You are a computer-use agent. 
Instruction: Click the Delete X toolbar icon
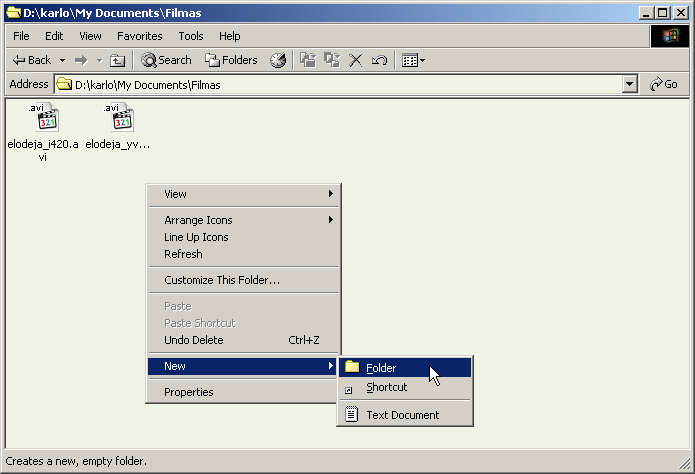tap(355, 60)
